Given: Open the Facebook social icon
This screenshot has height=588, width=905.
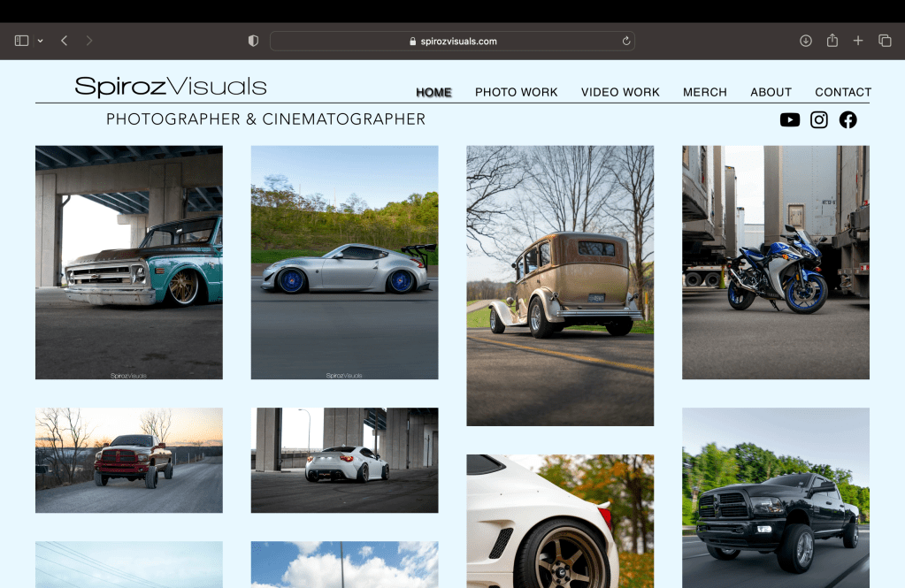Looking at the screenshot, I should pos(847,119).
